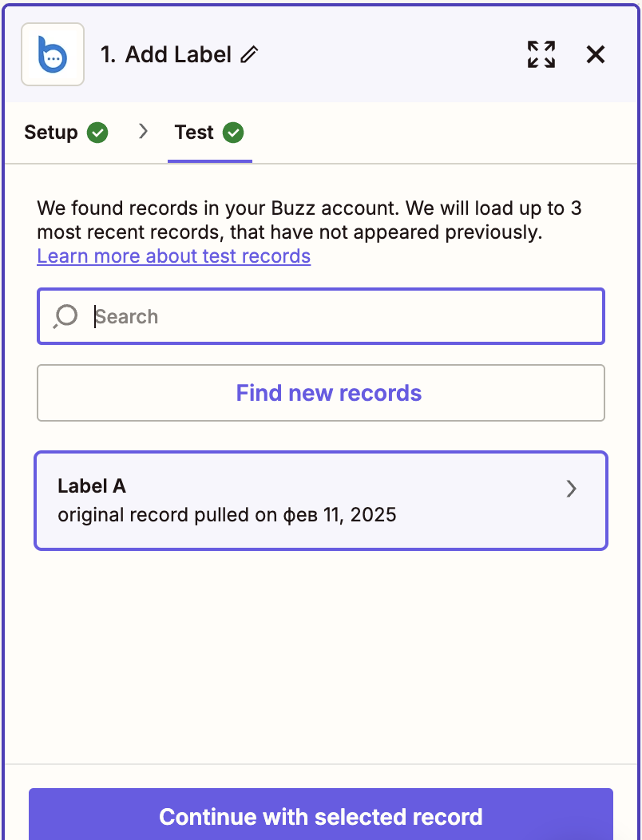Click the green checkmark next to Setup
This screenshot has height=840, width=642.
tap(97, 133)
